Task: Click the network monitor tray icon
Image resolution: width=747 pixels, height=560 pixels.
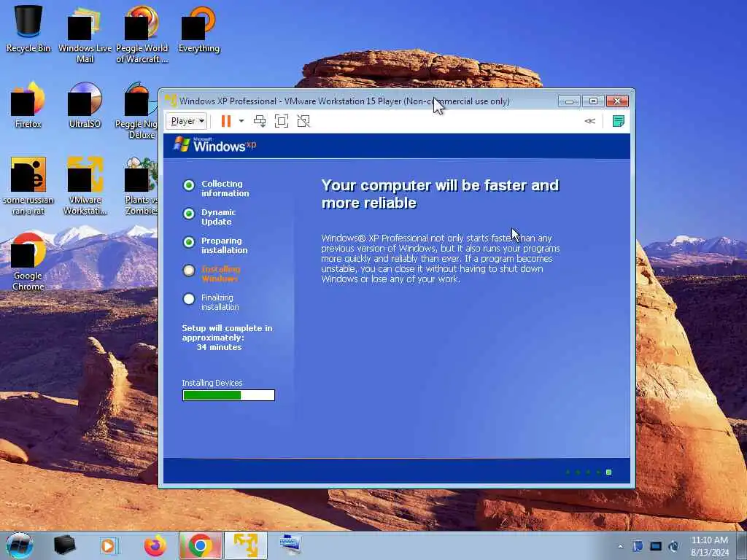Action: (656, 546)
